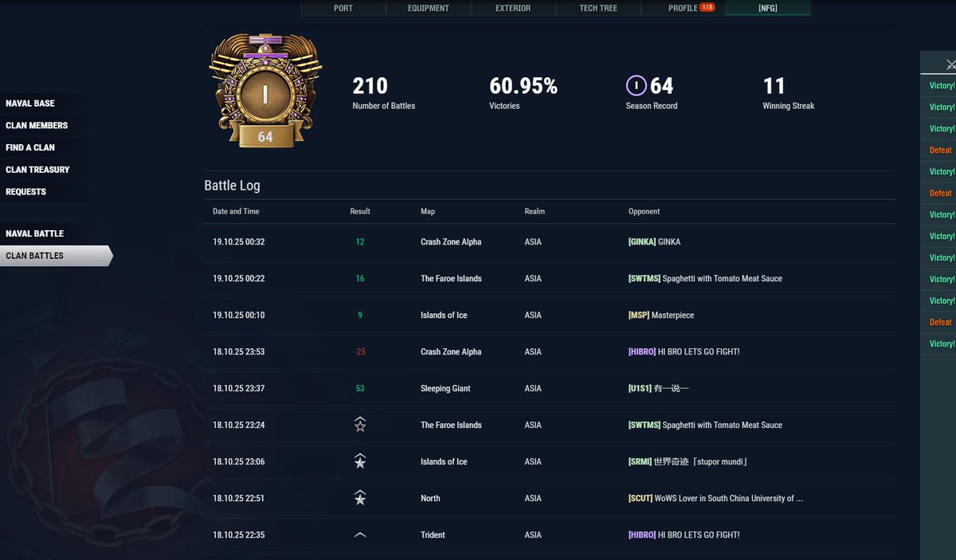Click the Season Record league I icon
Image resolution: width=956 pixels, height=560 pixels.
click(x=636, y=85)
